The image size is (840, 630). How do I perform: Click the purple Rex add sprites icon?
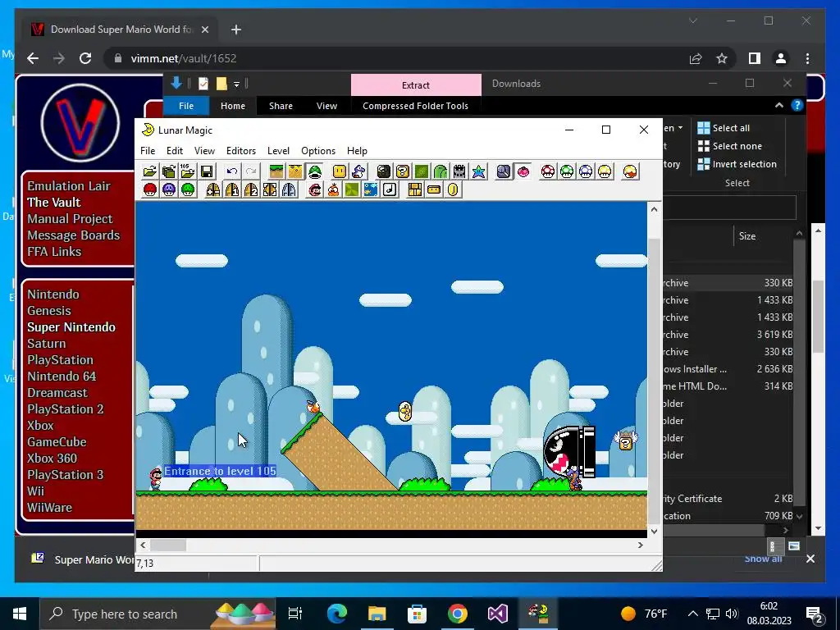[x=358, y=171]
